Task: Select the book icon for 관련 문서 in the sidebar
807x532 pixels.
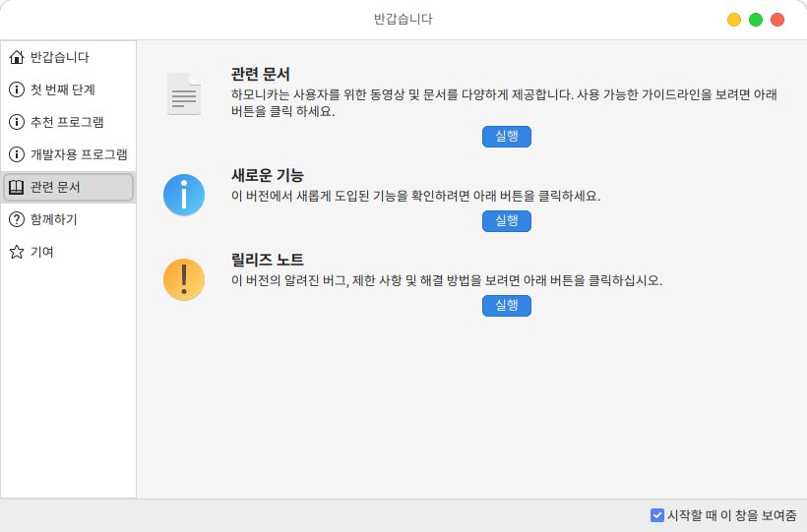Action: coord(17,187)
